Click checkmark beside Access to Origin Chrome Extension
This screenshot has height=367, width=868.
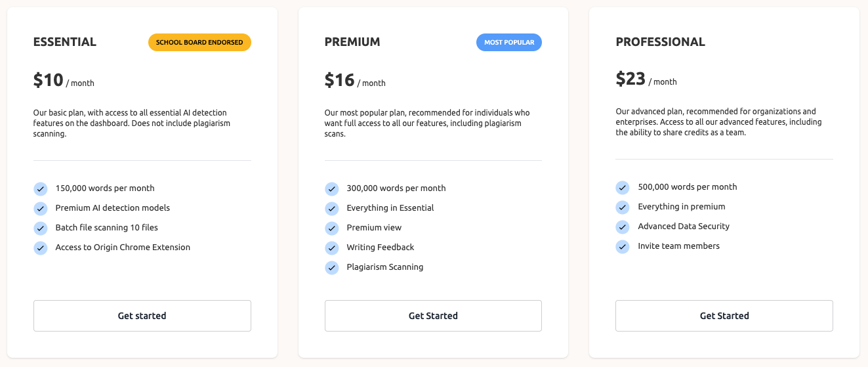coord(41,248)
